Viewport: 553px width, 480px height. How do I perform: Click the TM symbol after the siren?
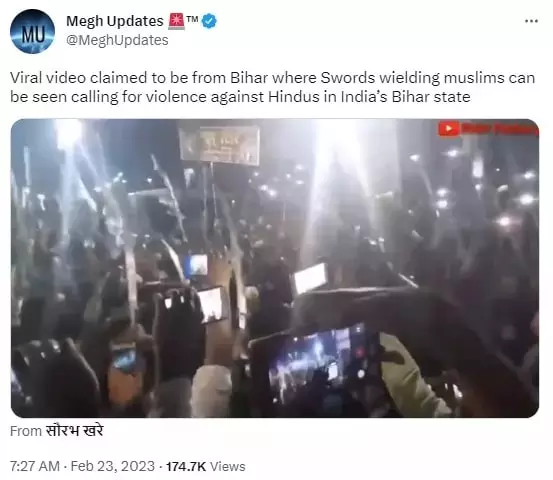tap(193, 19)
